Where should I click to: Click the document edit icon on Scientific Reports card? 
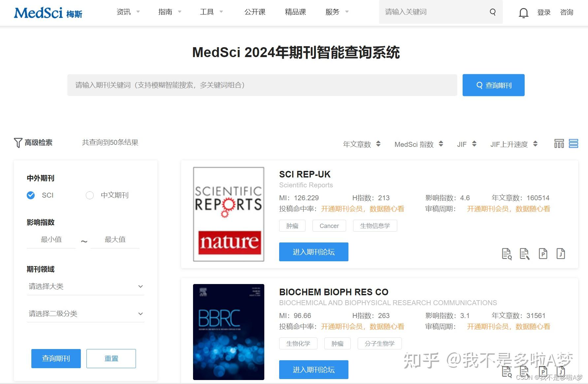(x=525, y=254)
